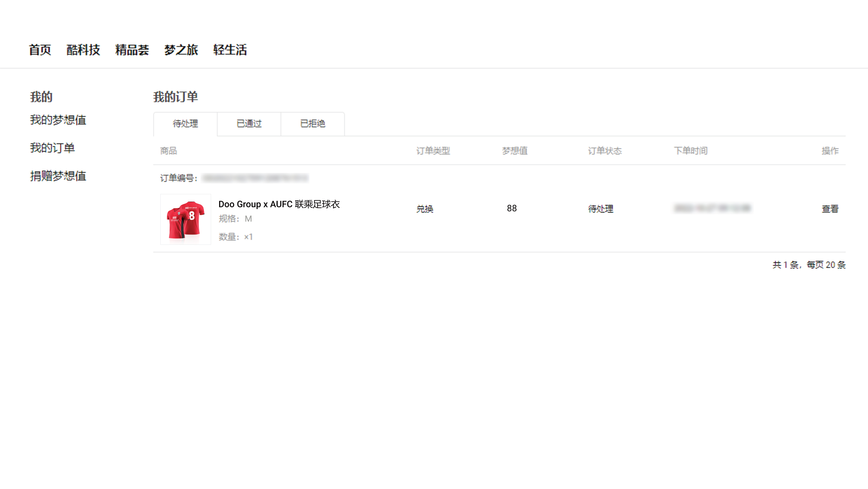Click the red jersey product thumbnail
The image size is (868, 489).
[x=186, y=219]
